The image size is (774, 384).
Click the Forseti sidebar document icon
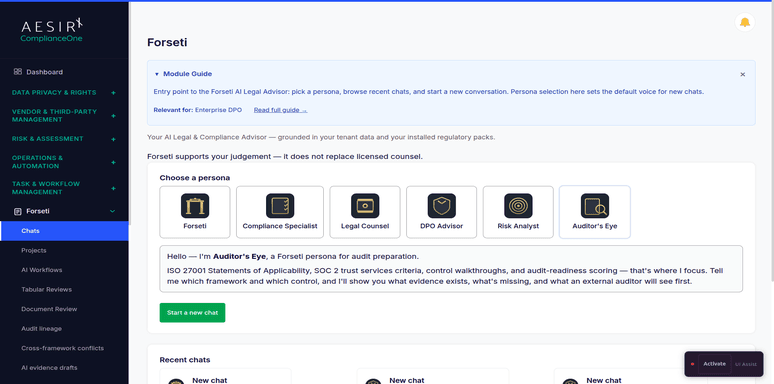(x=18, y=211)
